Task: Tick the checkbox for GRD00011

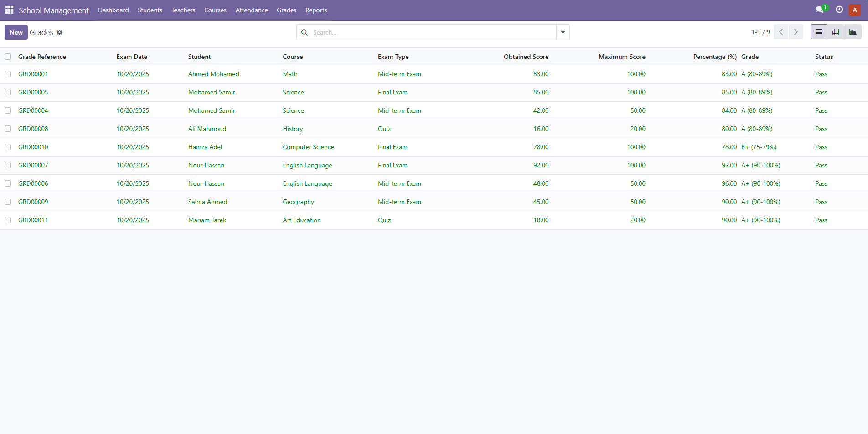Action: [8, 220]
